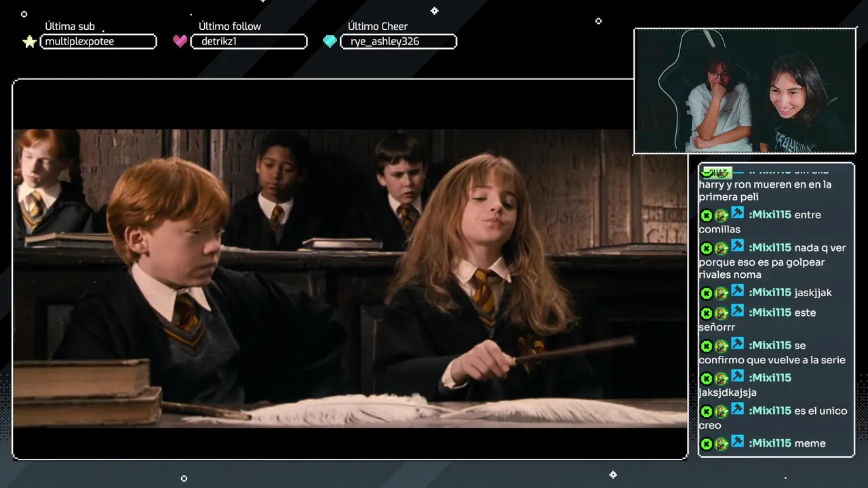Click the cyan gem icon beside Último Cheer
Image resolution: width=868 pixels, height=488 pixels.
330,41
